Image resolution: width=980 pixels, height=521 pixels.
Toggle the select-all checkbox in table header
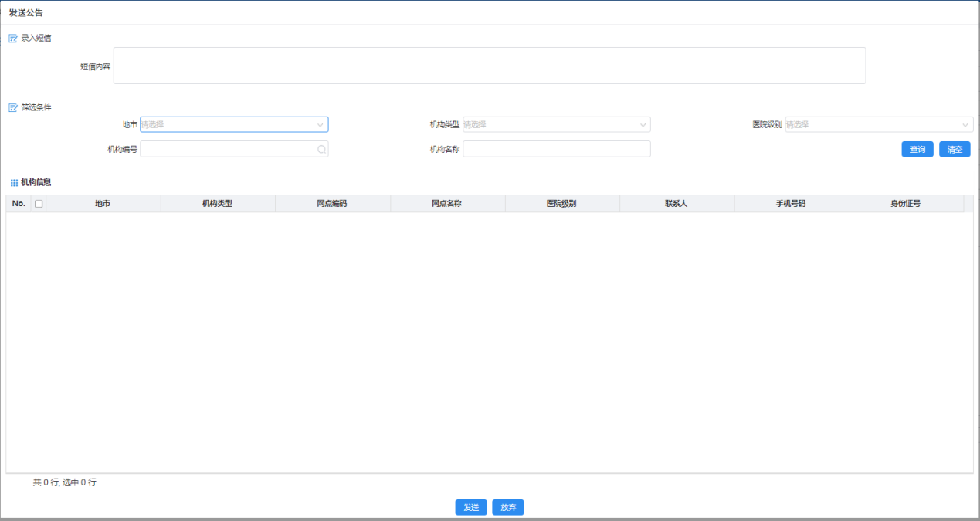39,204
